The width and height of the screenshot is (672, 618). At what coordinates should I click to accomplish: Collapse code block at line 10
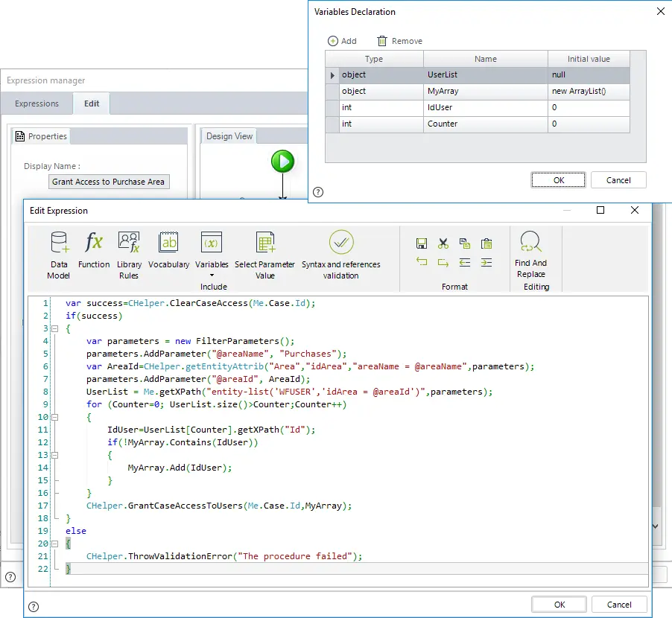click(x=55, y=417)
